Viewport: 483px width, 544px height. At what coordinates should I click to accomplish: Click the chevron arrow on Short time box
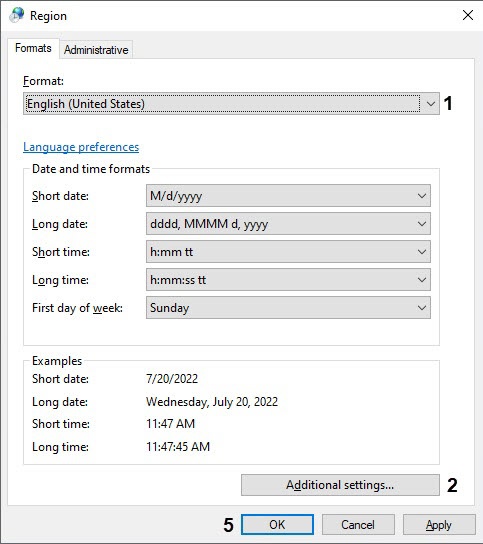[422, 252]
